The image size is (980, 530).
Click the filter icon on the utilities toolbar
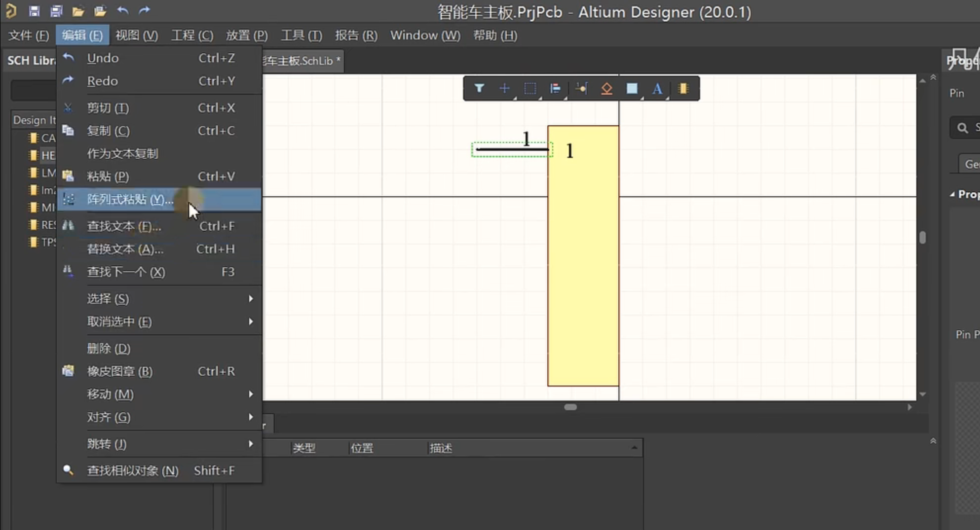(479, 89)
